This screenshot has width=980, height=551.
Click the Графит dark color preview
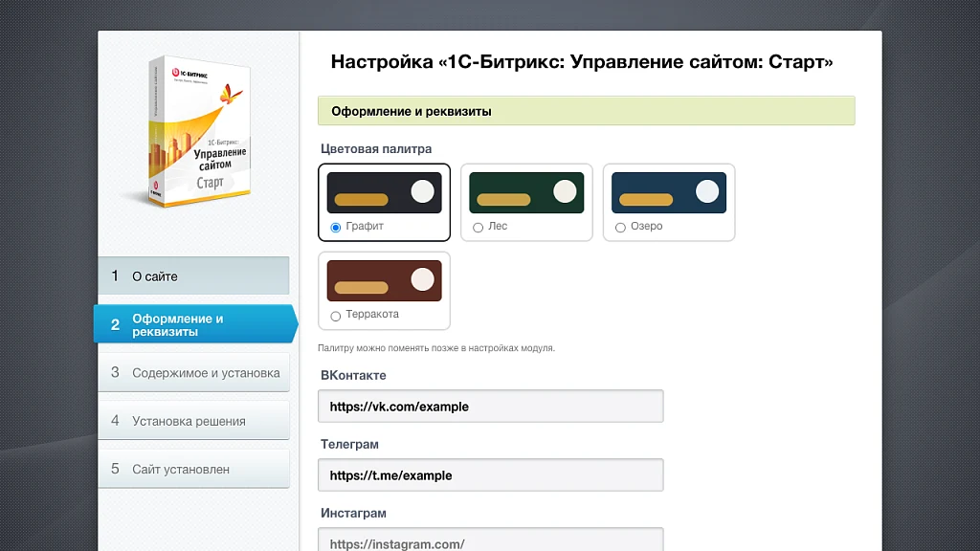(x=385, y=192)
